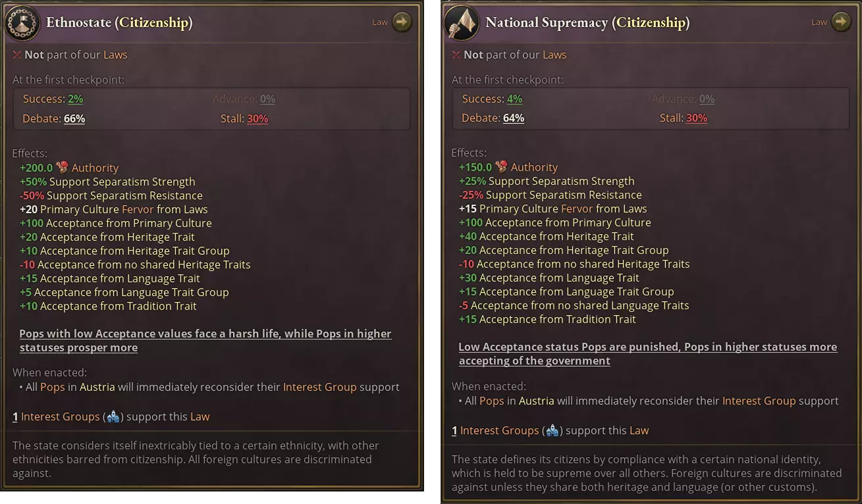Open the Citizenship link in the National Supremacy title
This screenshot has height=504, width=862.
[651, 22]
